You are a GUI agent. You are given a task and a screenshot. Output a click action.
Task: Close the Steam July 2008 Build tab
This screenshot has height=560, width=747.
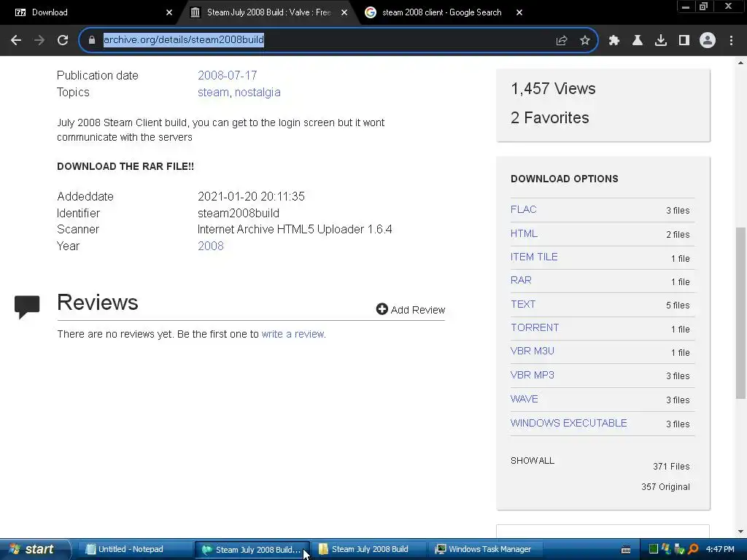344,12
